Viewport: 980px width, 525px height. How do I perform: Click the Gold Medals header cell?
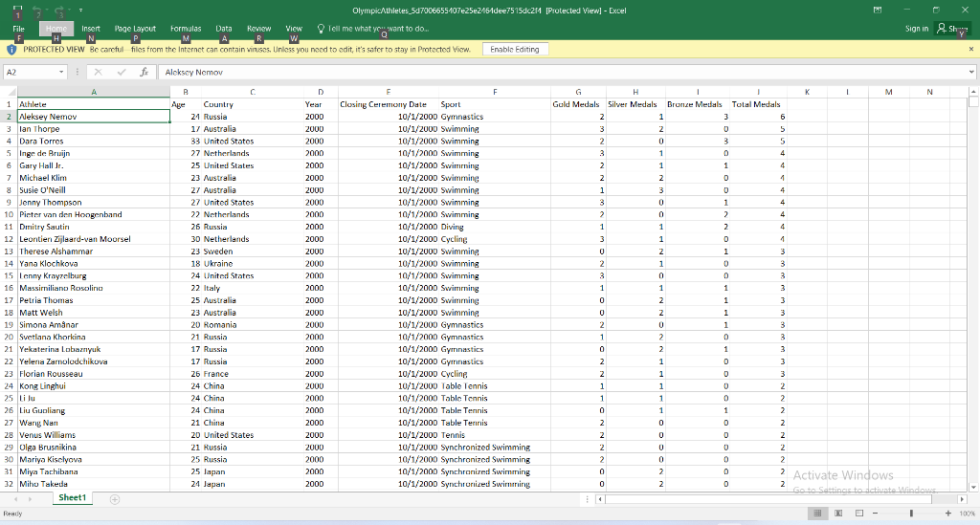[578, 104]
